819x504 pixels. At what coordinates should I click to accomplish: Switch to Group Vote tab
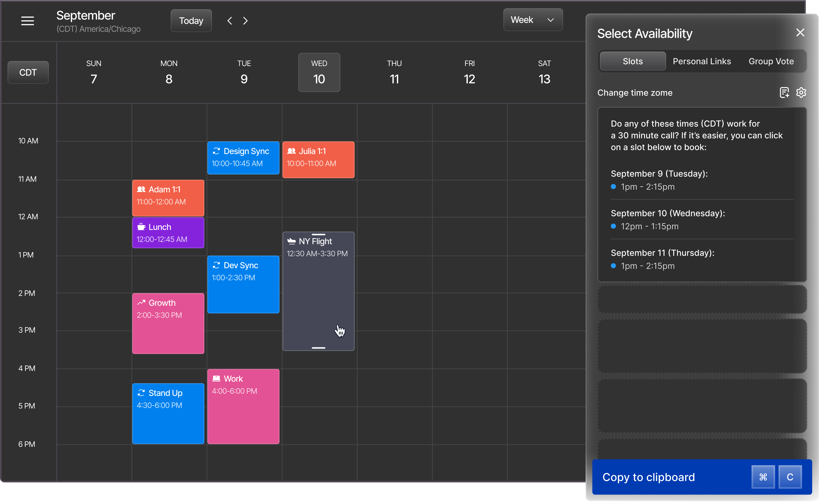pyautogui.click(x=771, y=61)
